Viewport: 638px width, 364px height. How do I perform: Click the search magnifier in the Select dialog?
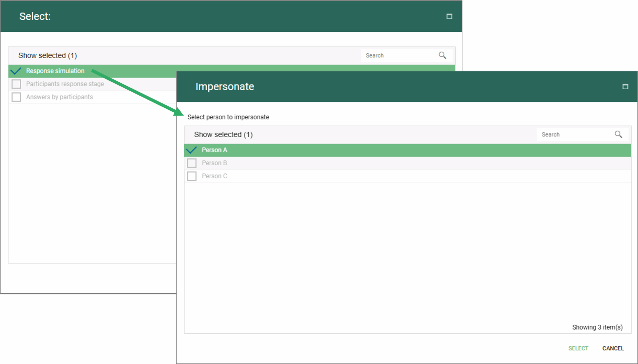(442, 55)
